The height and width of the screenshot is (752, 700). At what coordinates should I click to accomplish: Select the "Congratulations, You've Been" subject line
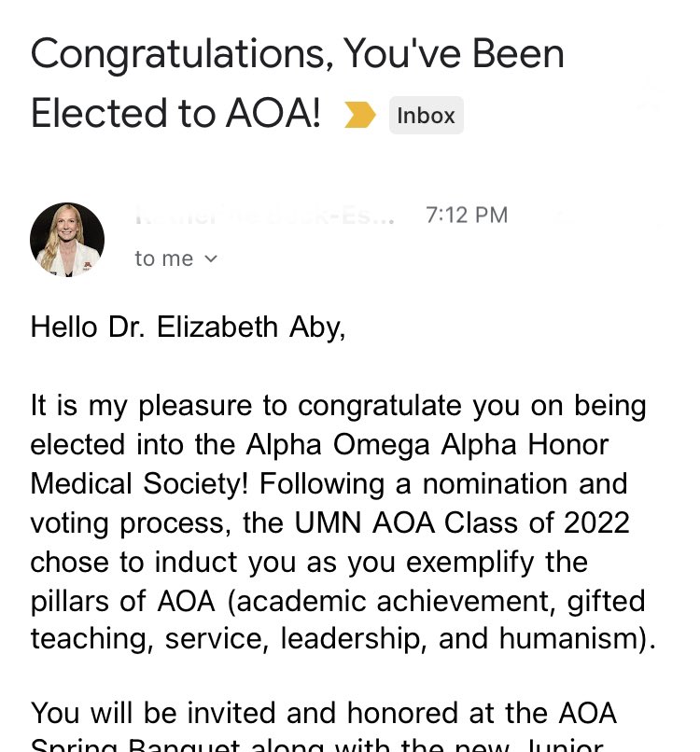point(297,54)
